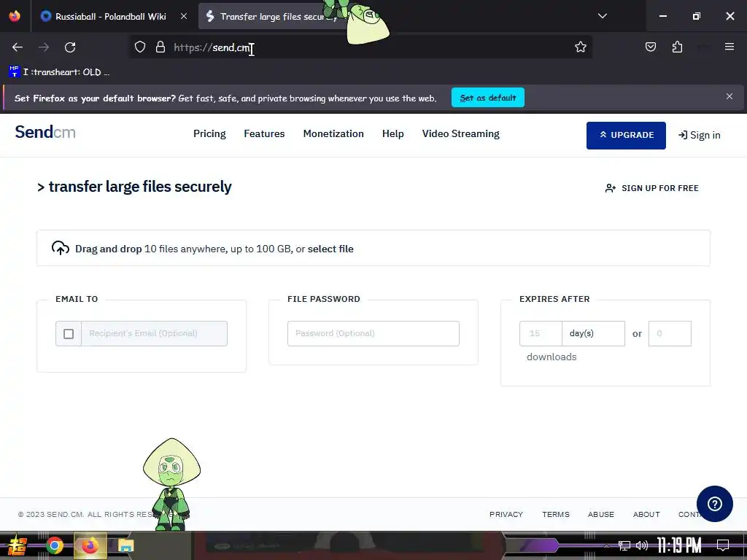This screenshot has width=747, height=560.
Task: Click the Recipient's Email input field
Action: [x=154, y=333]
